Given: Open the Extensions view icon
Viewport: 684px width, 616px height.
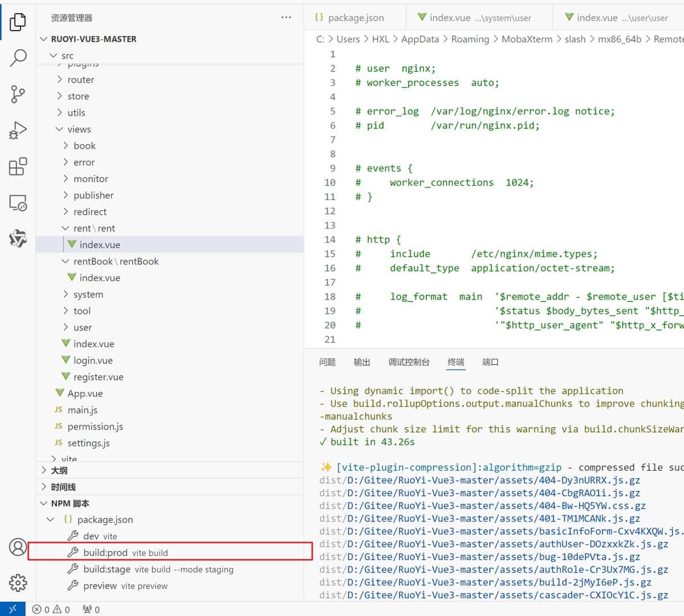Looking at the screenshot, I should (18, 166).
